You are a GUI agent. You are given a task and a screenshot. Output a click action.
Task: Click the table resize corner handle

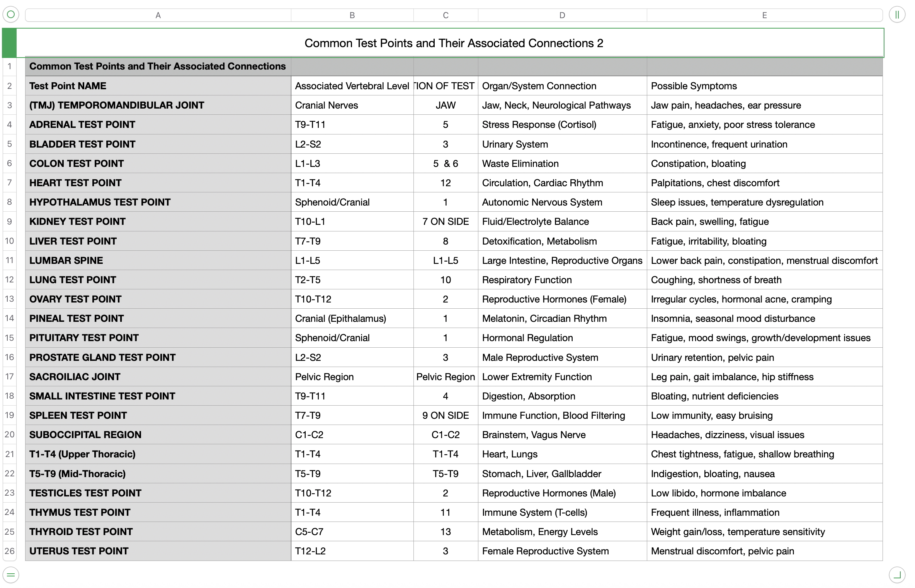(x=897, y=574)
